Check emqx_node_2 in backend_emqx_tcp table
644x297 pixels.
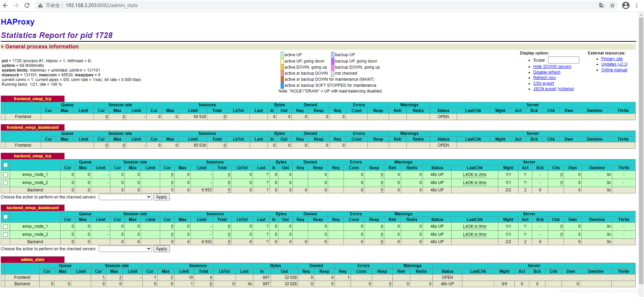(x=5, y=183)
